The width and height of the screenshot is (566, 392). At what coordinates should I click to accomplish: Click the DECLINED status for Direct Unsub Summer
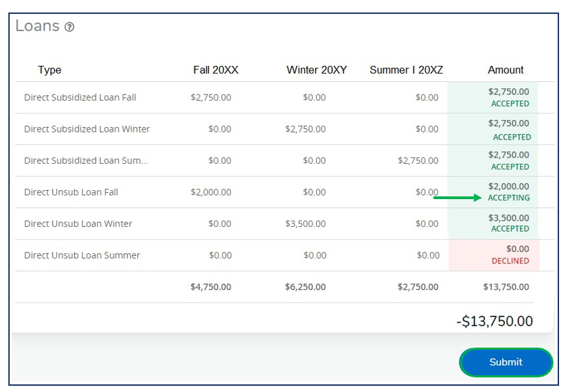[510, 261]
